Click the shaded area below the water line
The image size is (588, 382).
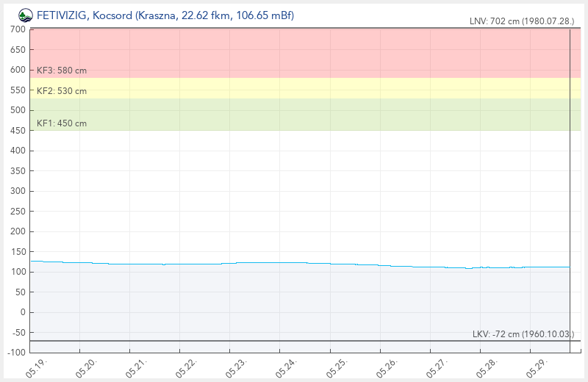tap(300, 307)
